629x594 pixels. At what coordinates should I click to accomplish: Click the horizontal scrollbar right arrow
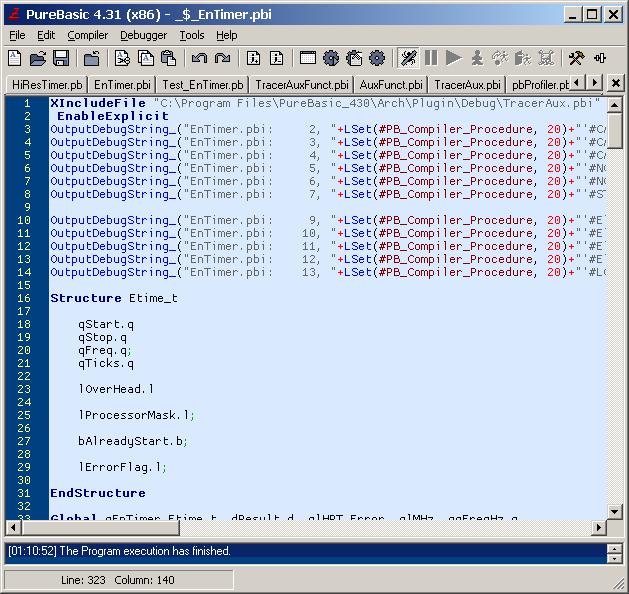coord(599,527)
